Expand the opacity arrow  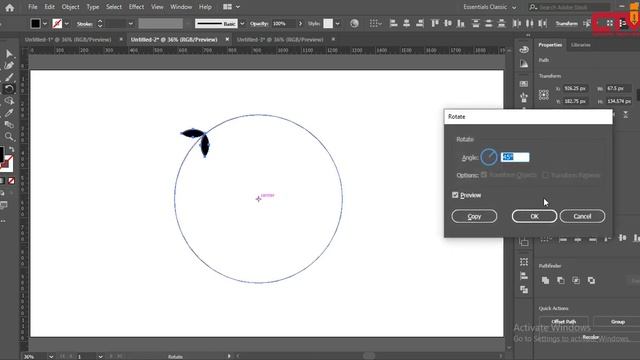click(300, 24)
